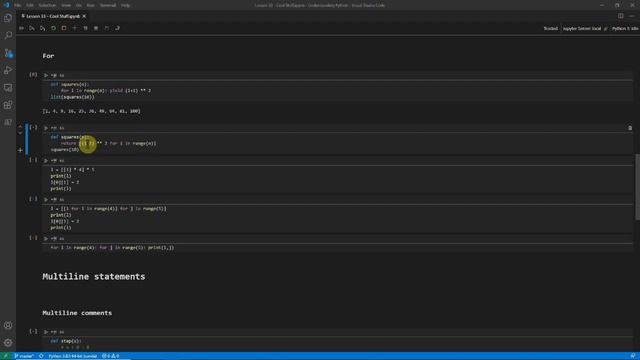
Task: Open the View menu
Action: (x=66, y=5)
